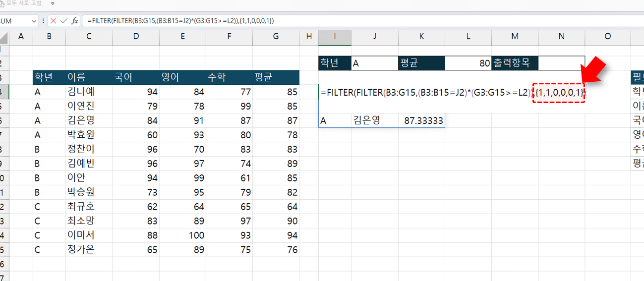Click the 수학 table header cell
This screenshot has height=281, width=644.
coord(229,77)
